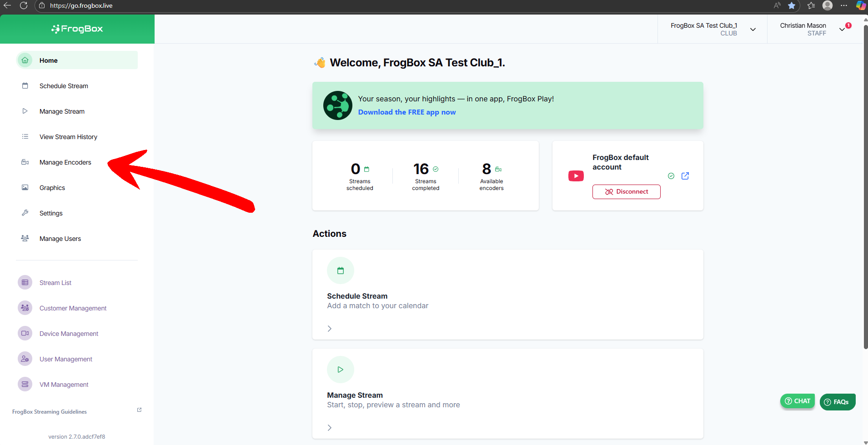868x445 pixels.
Task: Click the chevron arrow in Schedule Stream card
Action: pyautogui.click(x=330, y=329)
